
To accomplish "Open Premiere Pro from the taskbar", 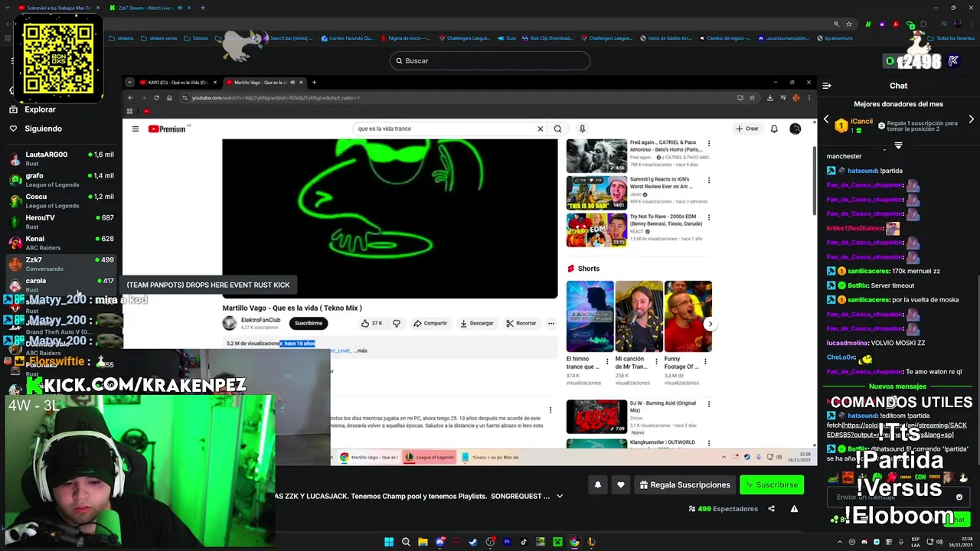I will [x=507, y=542].
